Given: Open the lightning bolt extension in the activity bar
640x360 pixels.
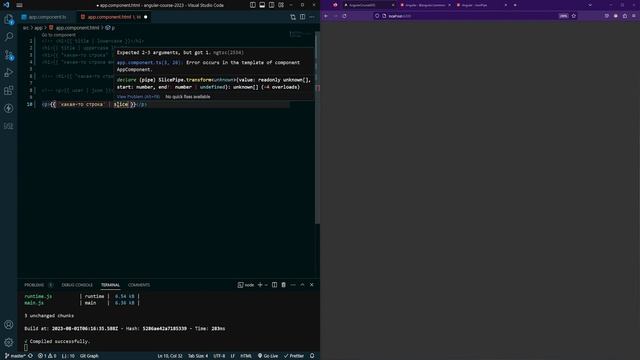Looking at the screenshot, I should (9, 109).
